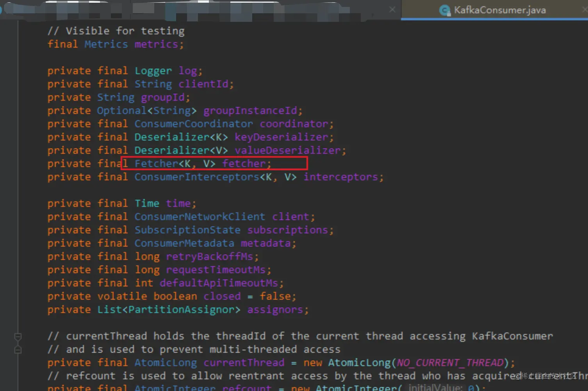The width and height of the screenshot is (588, 391).
Task: Place cursor on the Metrics type name
Action: [x=106, y=44]
